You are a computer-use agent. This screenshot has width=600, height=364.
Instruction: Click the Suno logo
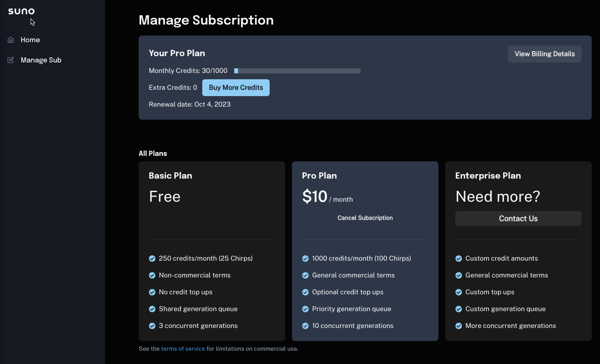coord(21,11)
